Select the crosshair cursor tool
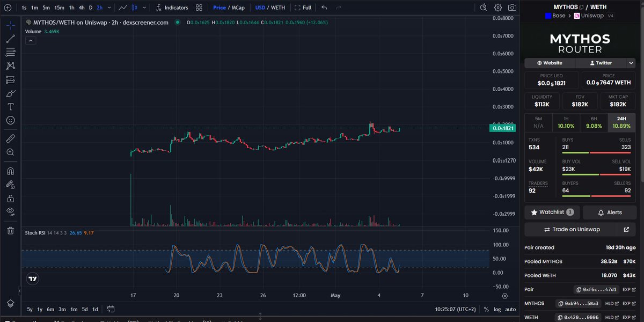 pos(10,25)
